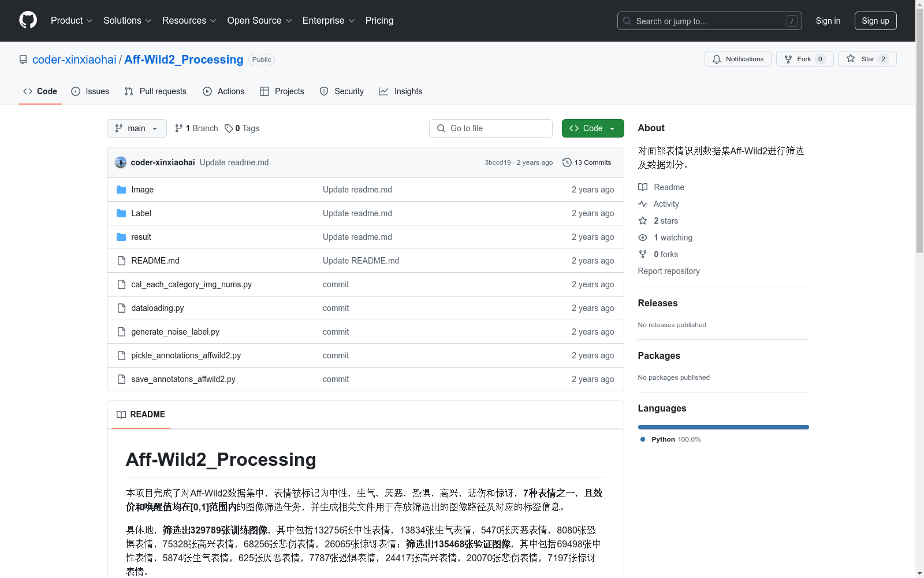Expand the Open Source menu
Screen dimensions: 924x578
260,20
